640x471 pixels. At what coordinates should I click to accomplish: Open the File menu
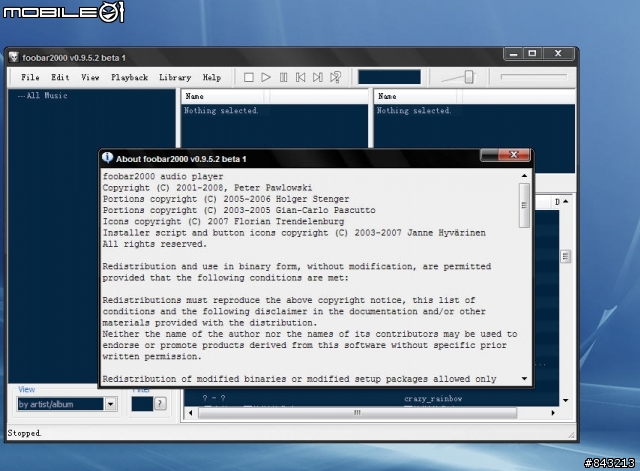(x=30, y=77)
